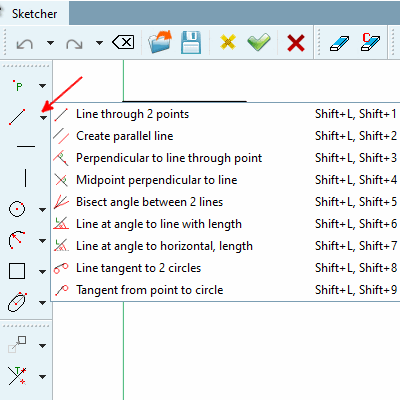The height and width of the screenshot is (400, 400).
Task: Select the horizontal line tool
Action: click(26, 146)
